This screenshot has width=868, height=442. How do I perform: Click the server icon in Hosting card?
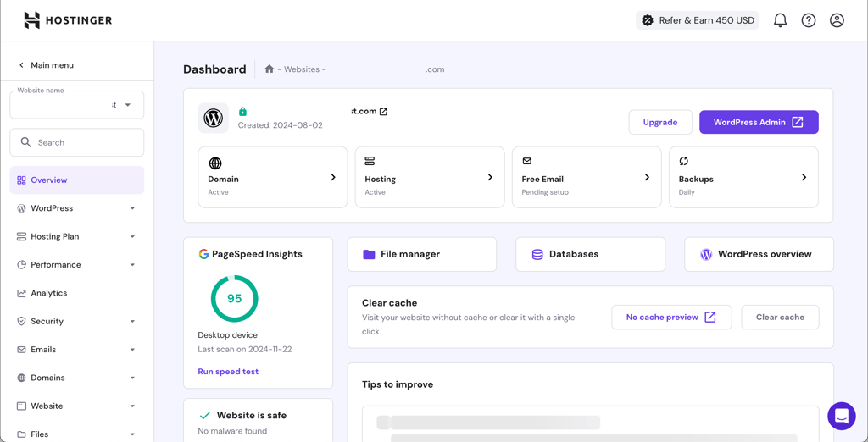point(370,161)
